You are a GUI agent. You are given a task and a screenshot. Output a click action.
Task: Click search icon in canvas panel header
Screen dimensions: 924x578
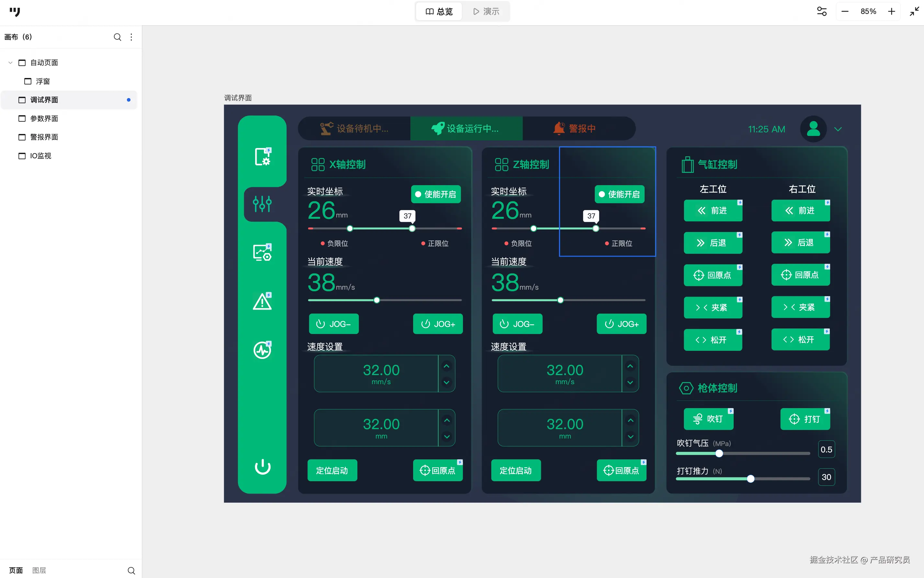click(x=118, y=37)
